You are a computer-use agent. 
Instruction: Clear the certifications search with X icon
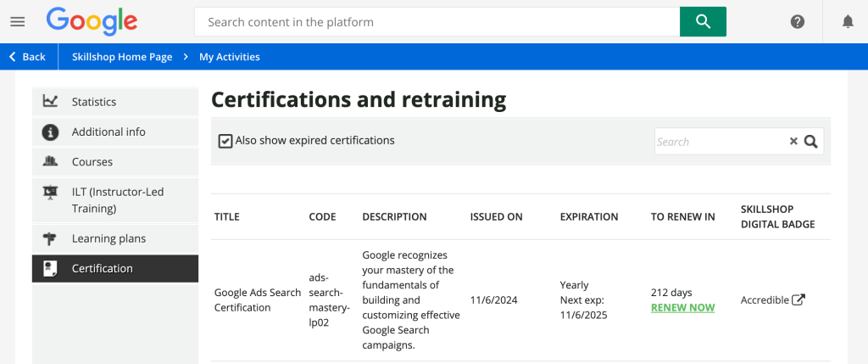793,142
